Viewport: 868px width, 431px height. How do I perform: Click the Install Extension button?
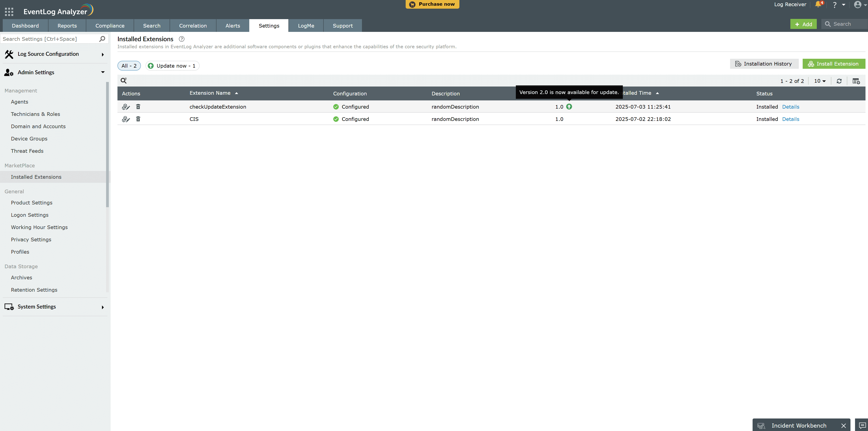[x=834, y=64]
